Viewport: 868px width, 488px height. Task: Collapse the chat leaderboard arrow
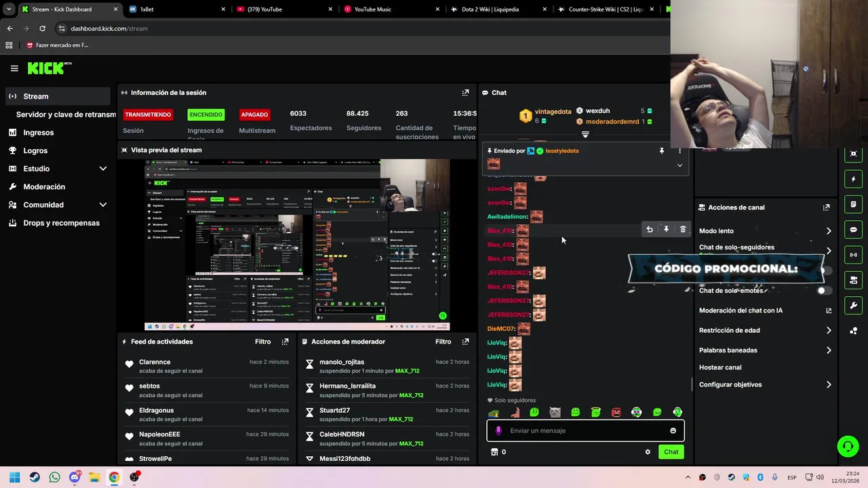(x=585, y=134)
